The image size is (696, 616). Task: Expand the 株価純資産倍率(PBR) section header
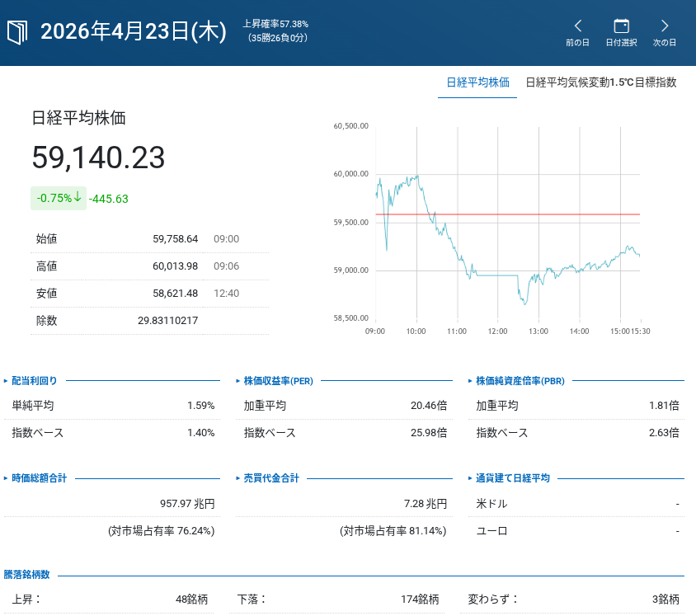(511, 381)
